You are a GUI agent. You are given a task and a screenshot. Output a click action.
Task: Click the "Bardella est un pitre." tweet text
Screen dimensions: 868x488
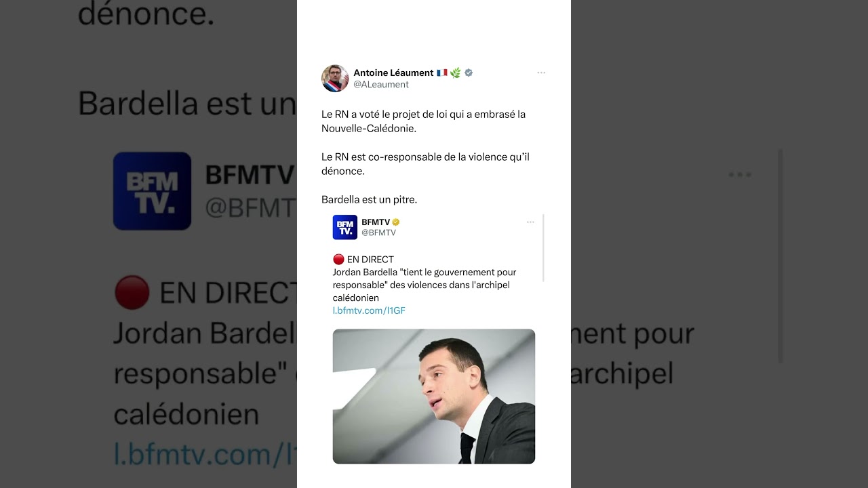pos(369,200)
